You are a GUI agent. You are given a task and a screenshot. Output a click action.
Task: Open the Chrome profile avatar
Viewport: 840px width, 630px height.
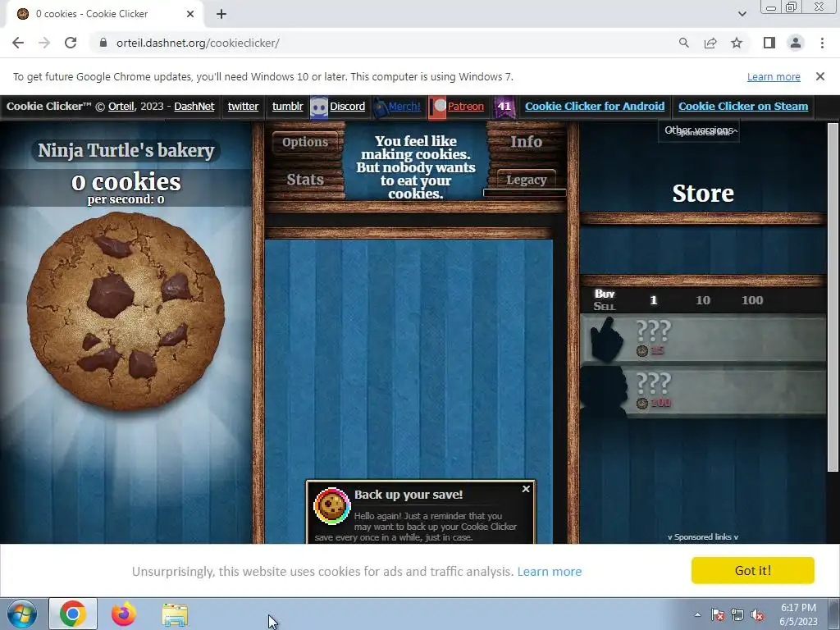point(796,43)
